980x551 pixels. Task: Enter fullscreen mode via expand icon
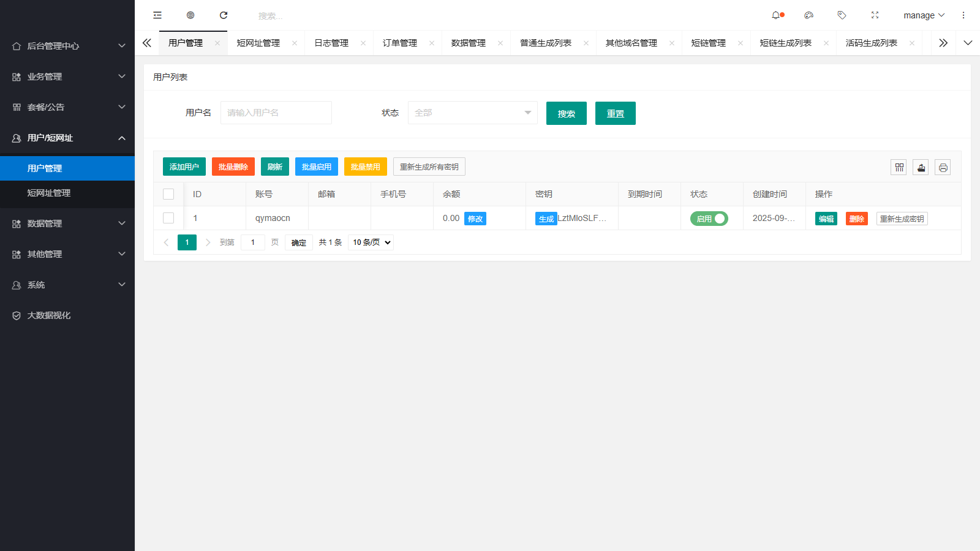875,15
